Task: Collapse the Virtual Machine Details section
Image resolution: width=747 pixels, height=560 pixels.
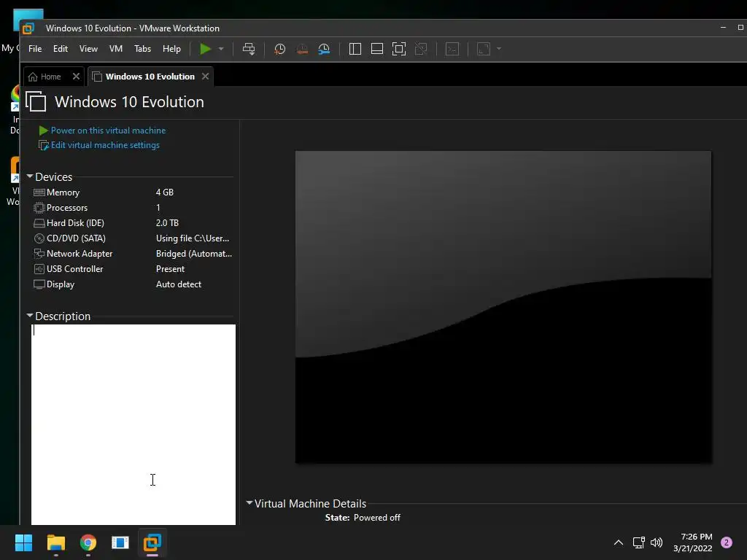Action: [249, 503]
